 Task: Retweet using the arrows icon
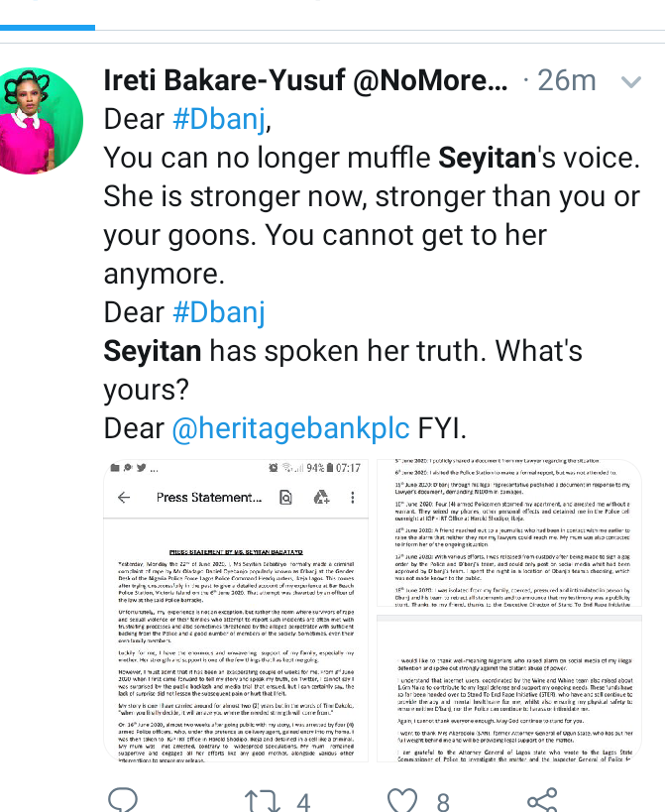(261, 799)
